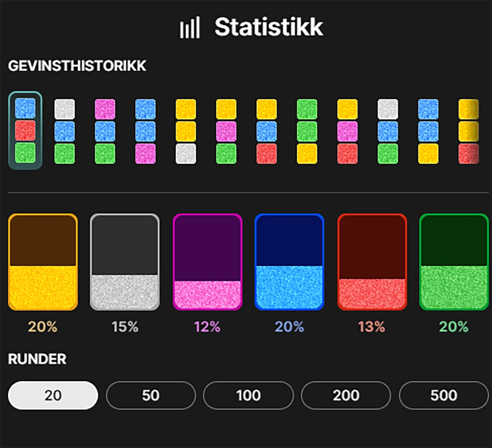Click the pink die atop third history column
The image size is (492, 448).
105,109
